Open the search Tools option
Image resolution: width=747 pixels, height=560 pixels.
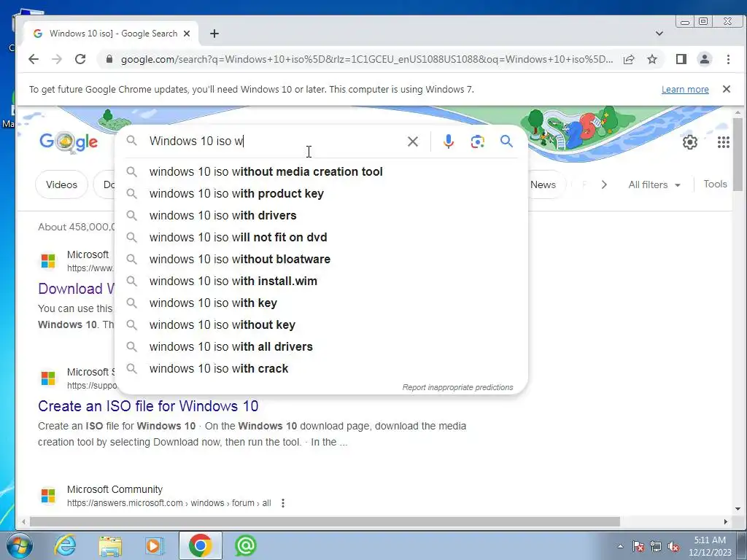point(715,184)
